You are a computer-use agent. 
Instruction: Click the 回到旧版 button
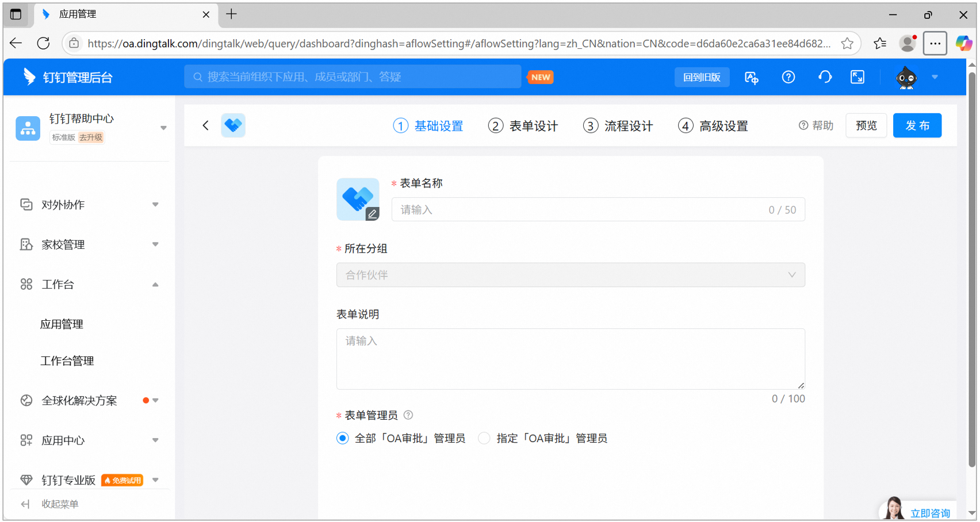coord(702,77)
